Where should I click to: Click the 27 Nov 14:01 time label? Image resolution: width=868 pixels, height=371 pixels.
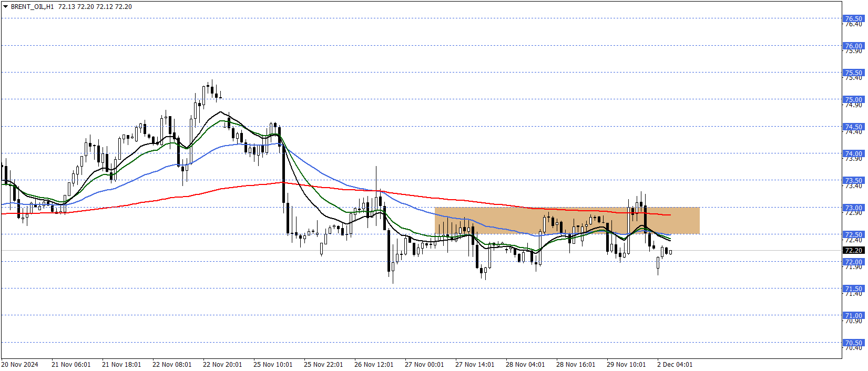[x=475, y=364]
